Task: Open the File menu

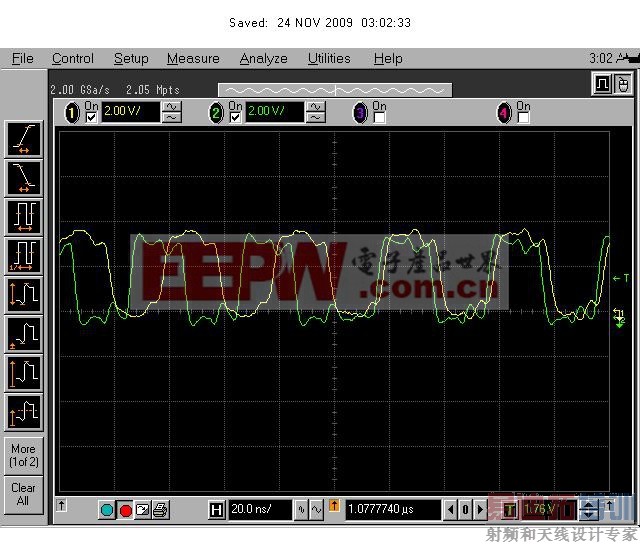Action: (22, 59)
